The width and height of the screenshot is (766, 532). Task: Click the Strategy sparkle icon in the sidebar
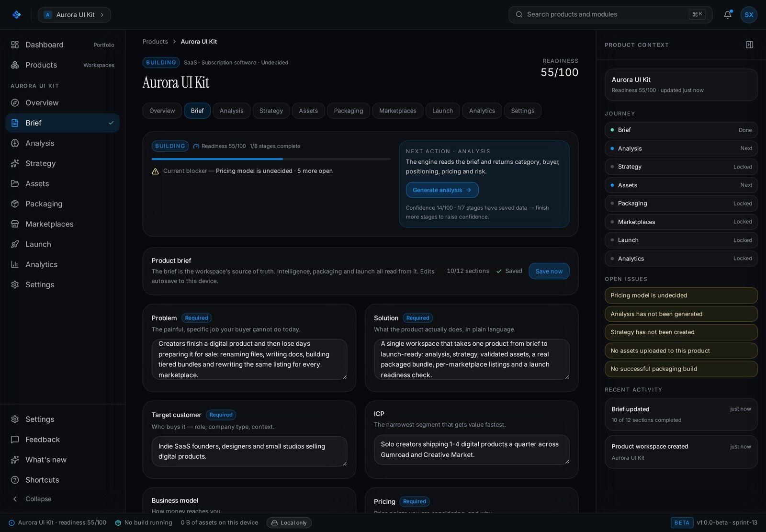[15, 163]
